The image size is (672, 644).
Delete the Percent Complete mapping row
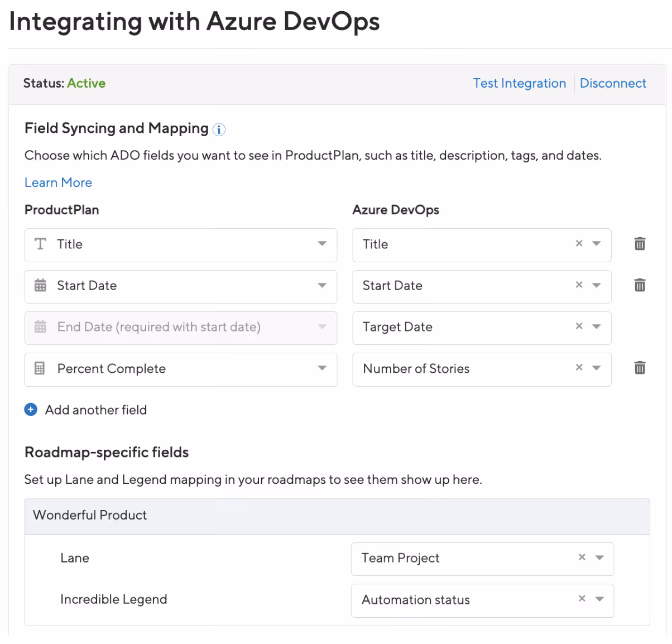[640, 368]
